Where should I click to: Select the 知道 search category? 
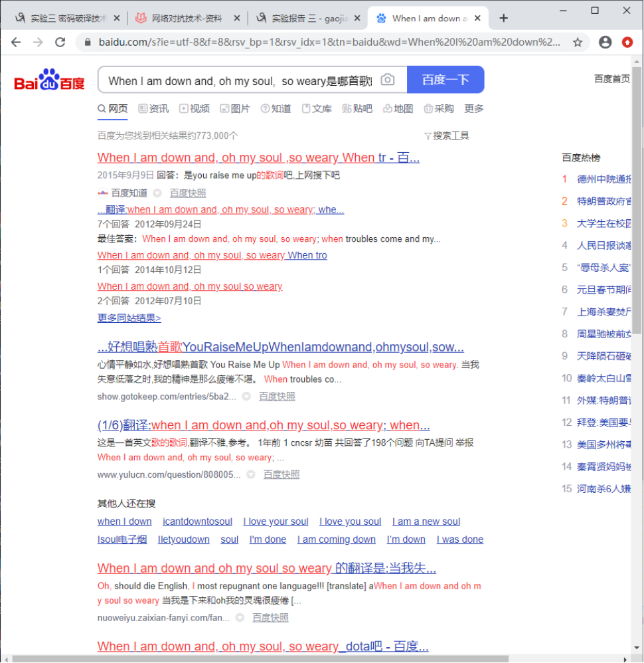click(x=276, y=109)
